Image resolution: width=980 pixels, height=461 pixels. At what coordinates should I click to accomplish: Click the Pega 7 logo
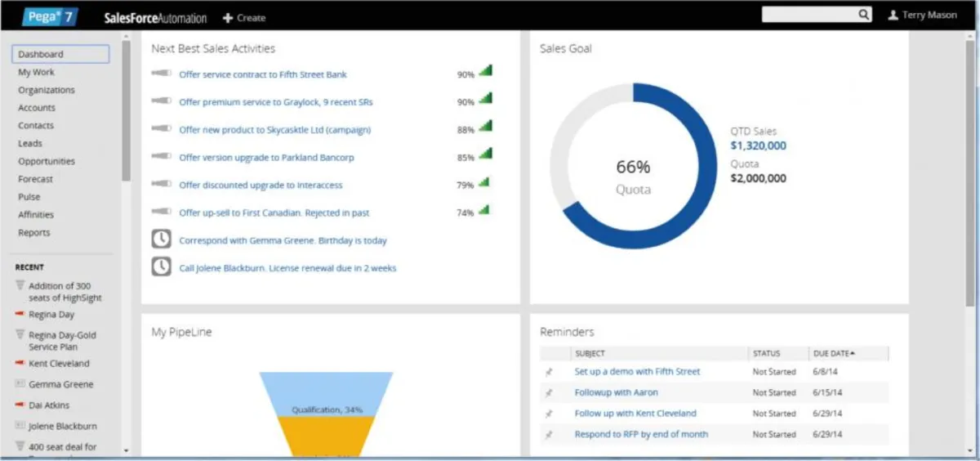point(50,16)
